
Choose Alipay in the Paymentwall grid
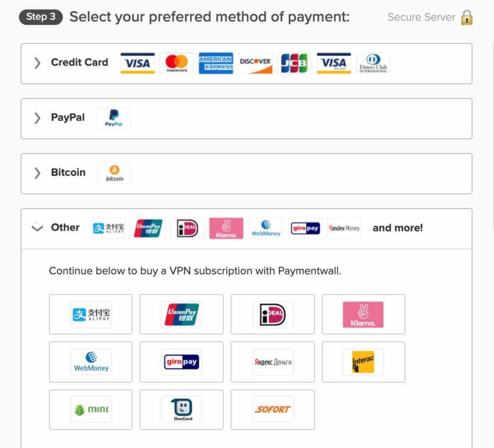91,314
